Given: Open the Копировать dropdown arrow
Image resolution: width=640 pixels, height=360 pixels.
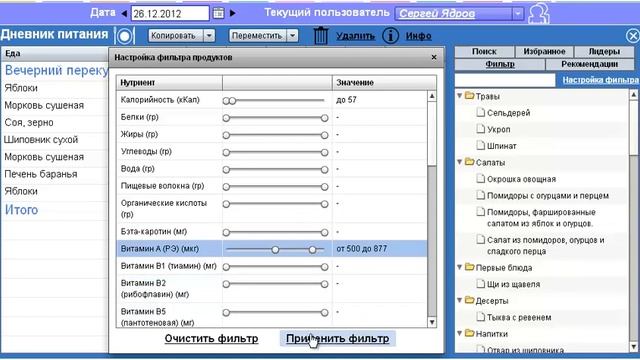Looking at the screenshot, I should point(209,36).
